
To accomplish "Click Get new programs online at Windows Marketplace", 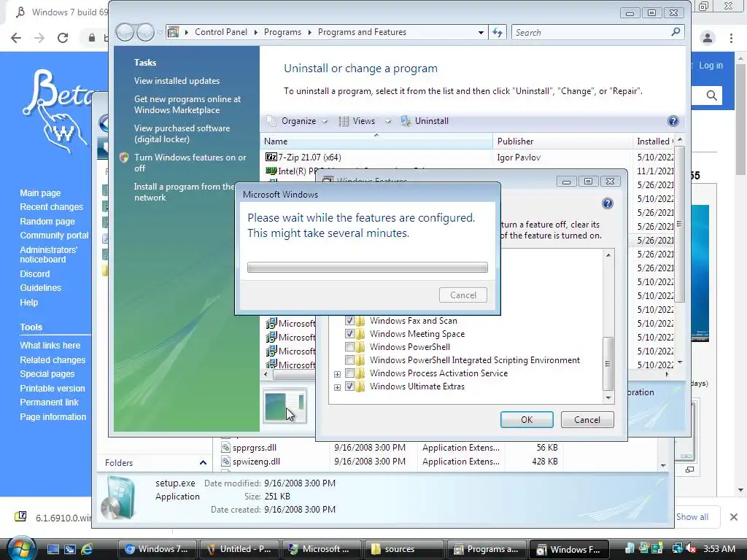I will (187, 104).
